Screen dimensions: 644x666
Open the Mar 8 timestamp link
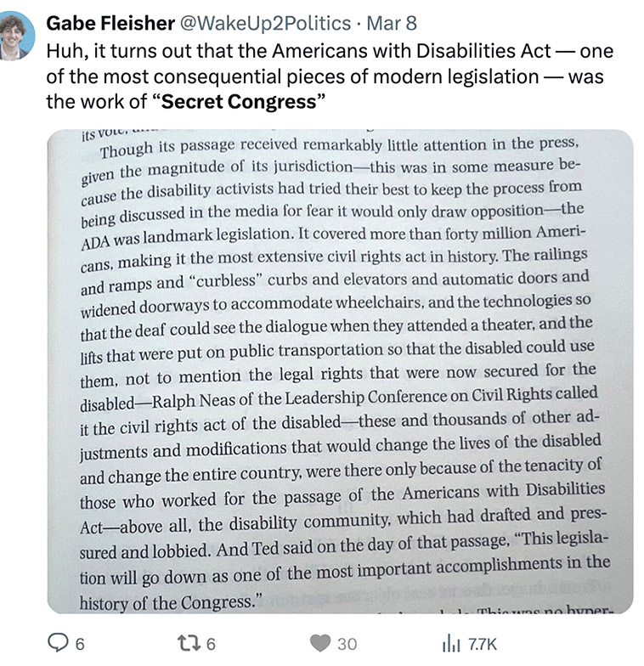(392, 23)
